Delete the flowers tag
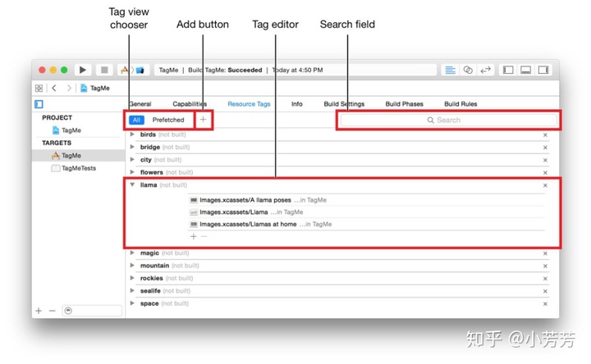This screenshot has height=364, width=591. pyautogui.click(x=545, y=173)
